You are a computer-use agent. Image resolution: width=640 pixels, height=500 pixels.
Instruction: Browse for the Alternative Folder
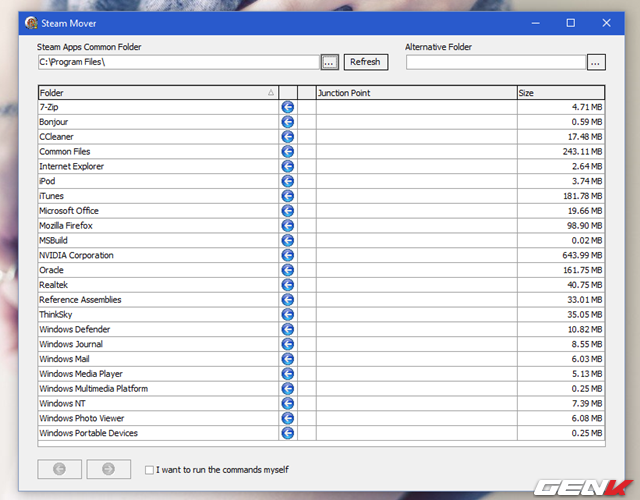pos(596,62)
